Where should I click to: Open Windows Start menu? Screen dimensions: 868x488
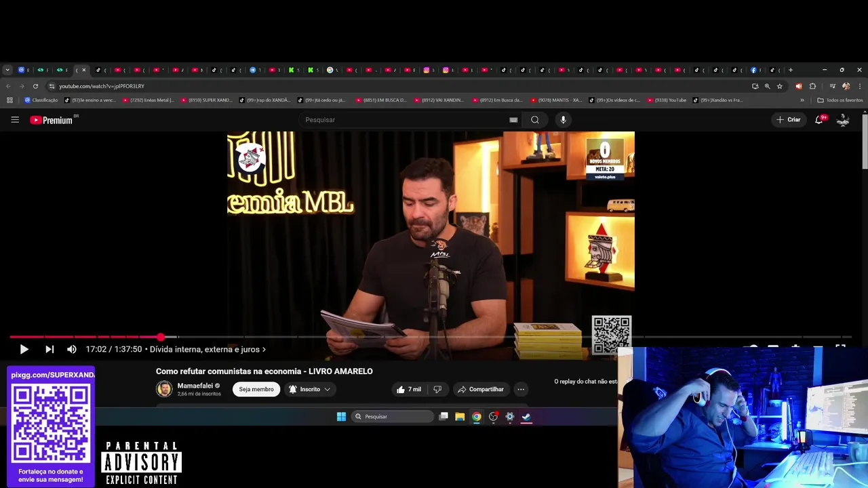[x=341, y=417]
